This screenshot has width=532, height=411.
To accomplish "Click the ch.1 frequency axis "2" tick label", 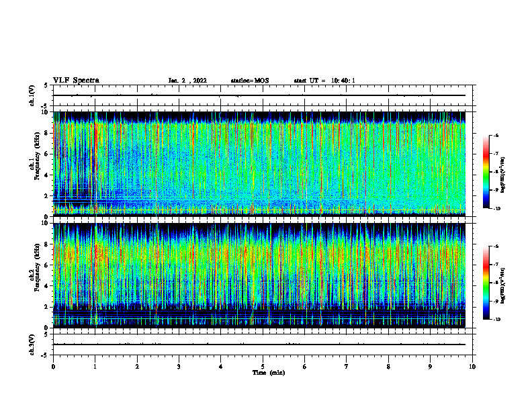I will coord(46,195).
